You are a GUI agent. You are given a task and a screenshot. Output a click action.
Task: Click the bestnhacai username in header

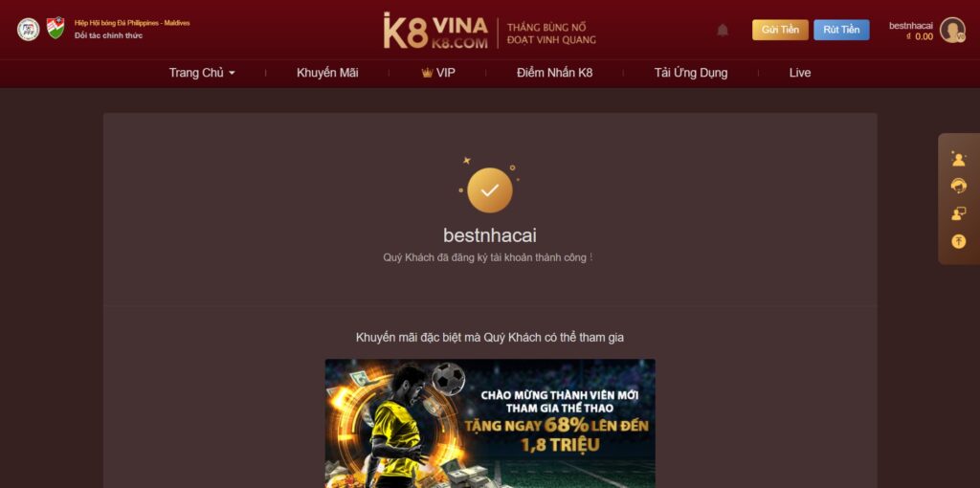tap(911, 26)
